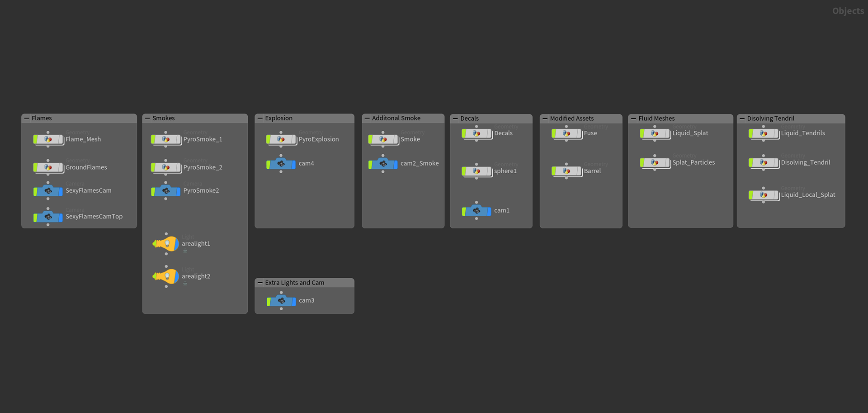Click the cam3 camera node icon
868x413 pixels.
pyautogui.click(x=282, y=301)
